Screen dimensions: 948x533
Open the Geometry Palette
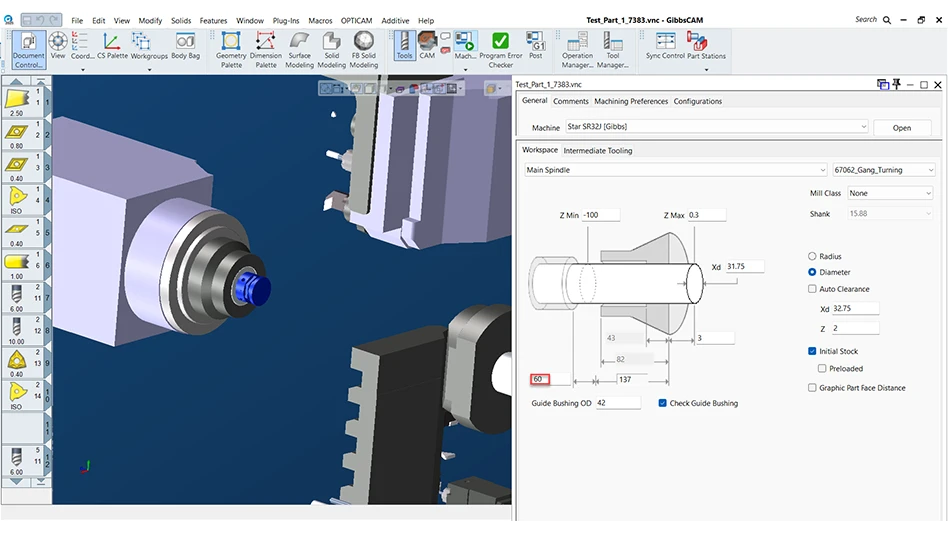pyautogui.click(x=231, y=50)
